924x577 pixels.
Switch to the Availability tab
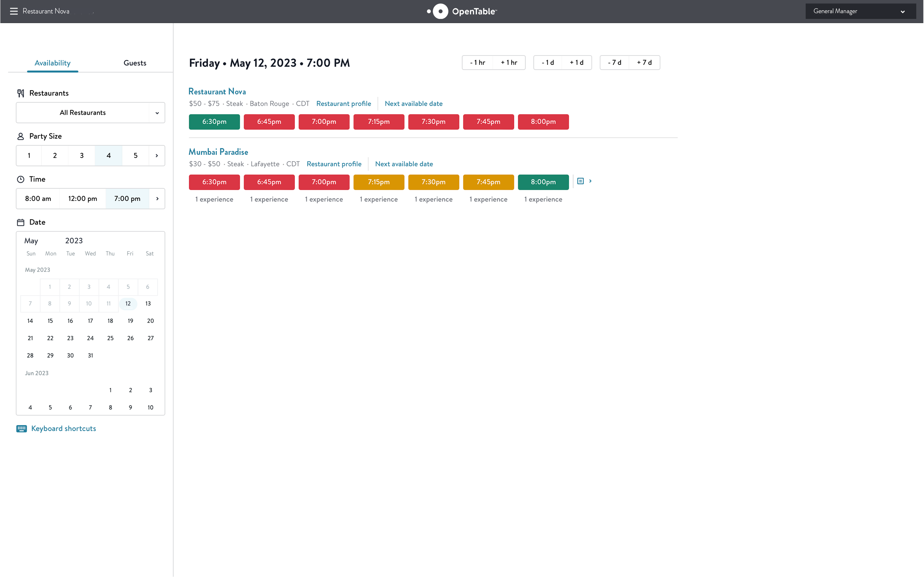click(x=53, y=63)
